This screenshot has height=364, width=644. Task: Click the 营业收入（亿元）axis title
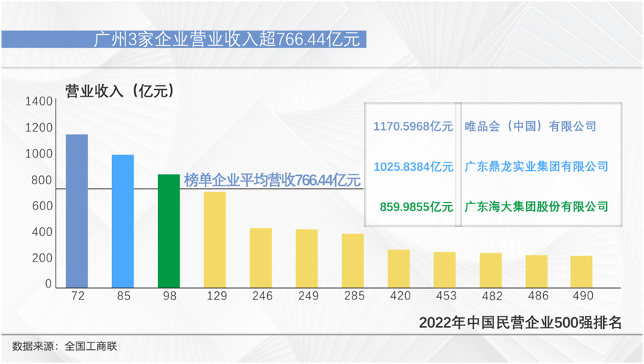point(119,91)
